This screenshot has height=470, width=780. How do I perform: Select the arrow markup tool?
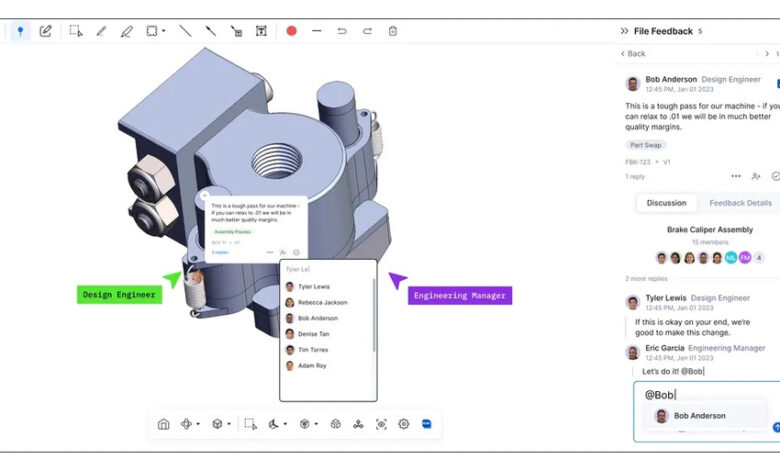210,31
